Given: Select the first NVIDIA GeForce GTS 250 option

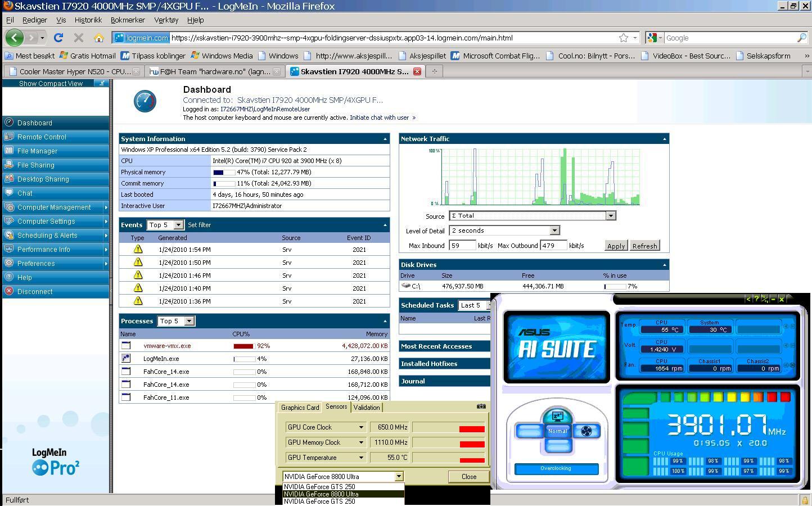Looking at the screenshot, I should pos(343,487).
